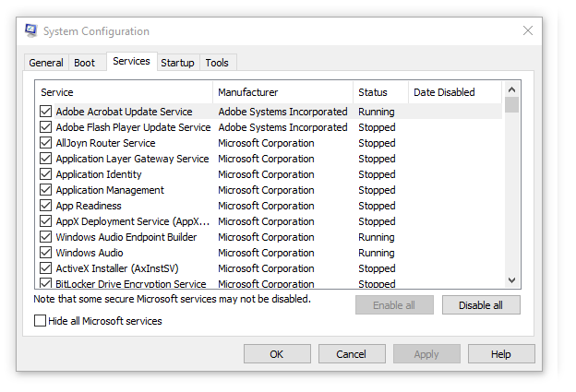
Task: Select AppX Deployment Service row name
Action: 133,221
